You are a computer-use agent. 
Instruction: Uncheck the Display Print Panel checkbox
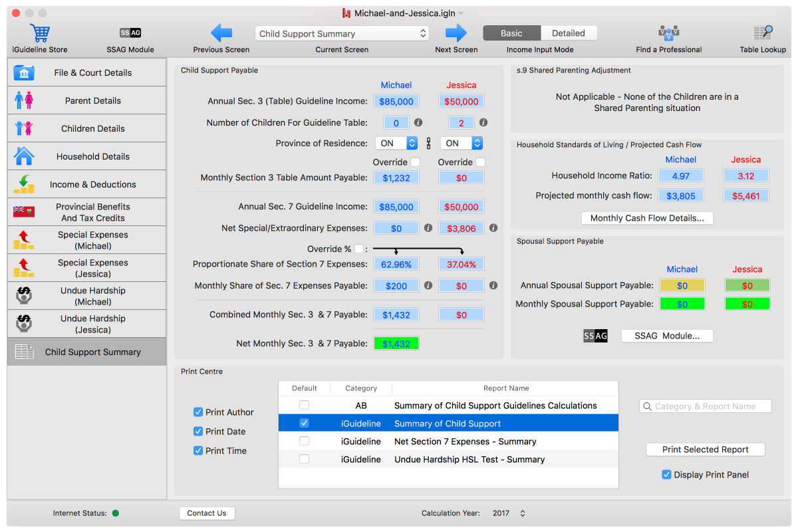coord(666,475)
